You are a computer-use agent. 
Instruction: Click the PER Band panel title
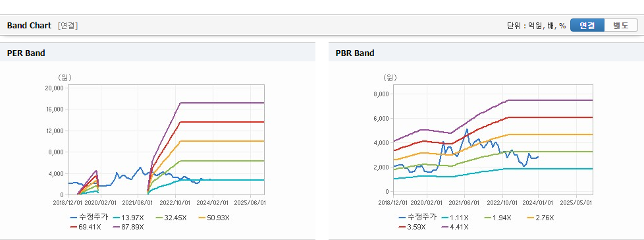coord(26,53)
